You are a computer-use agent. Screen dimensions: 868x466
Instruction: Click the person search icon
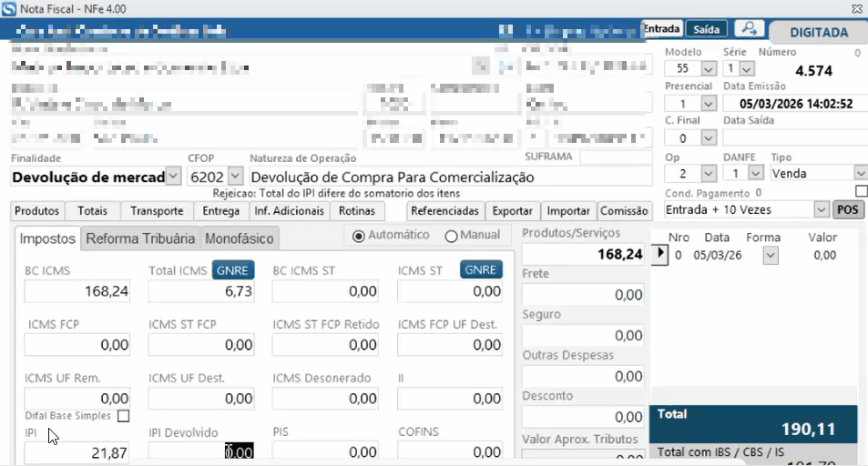coord(750,29)
